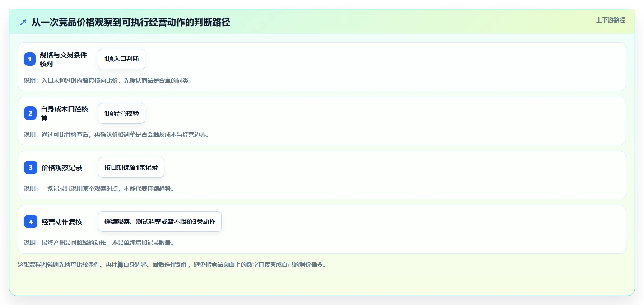Image resolution: width=644 pixels, height=305 pixels.
Task: Click the 上下游路径 label in header
Action: [611, 20]
